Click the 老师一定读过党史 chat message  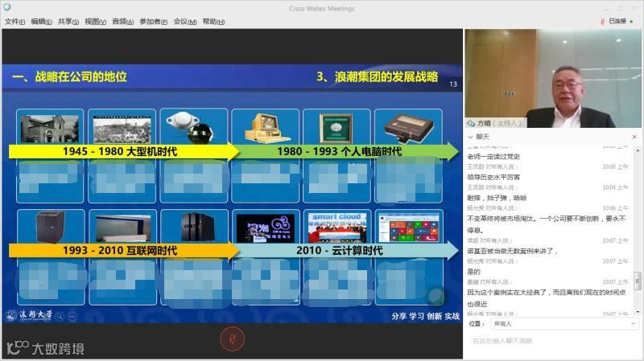(x=493, y=156)
